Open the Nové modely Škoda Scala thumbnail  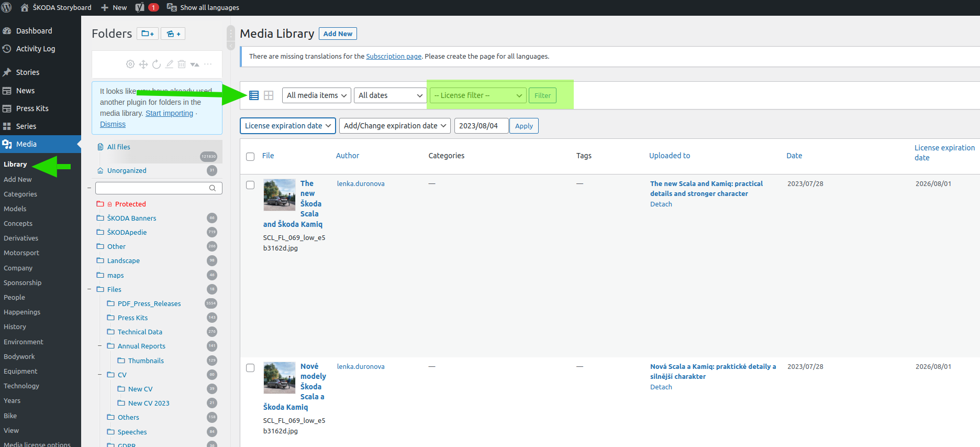[x=279, y=378]
